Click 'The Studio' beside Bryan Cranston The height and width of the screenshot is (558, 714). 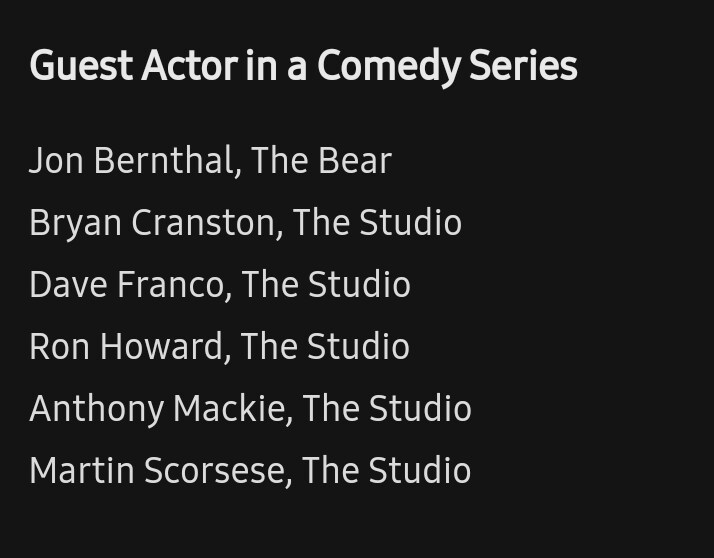pyautogui.click(x=377, y=223)
